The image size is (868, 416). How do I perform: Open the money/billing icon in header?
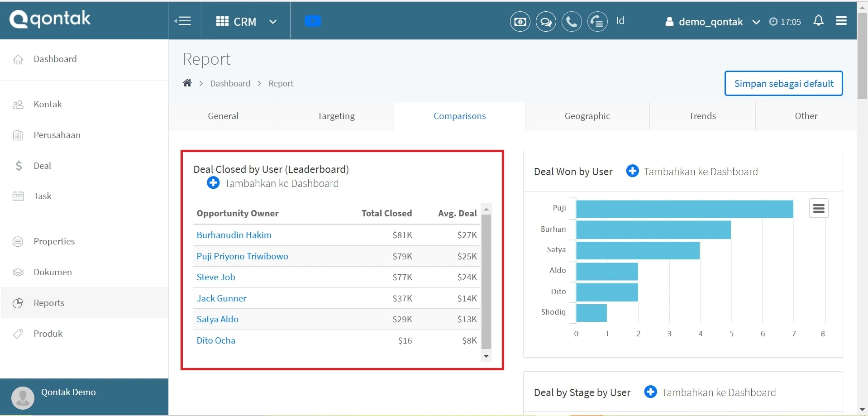(520, 21)
